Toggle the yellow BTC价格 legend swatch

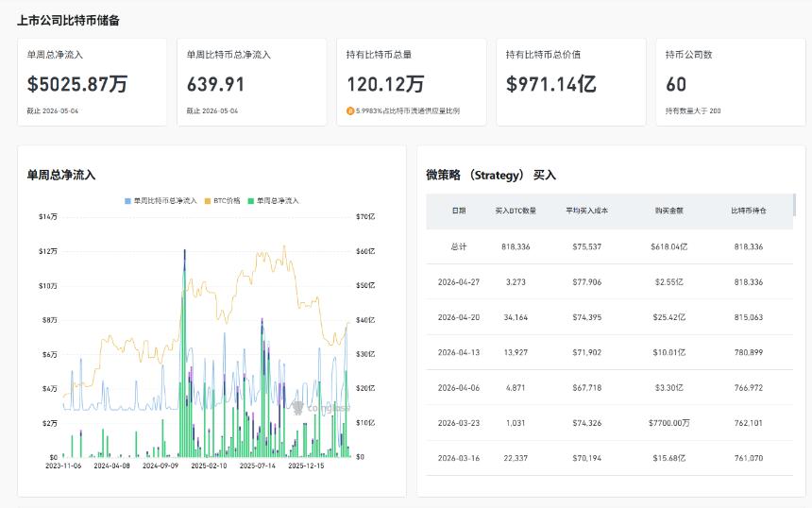pyautogui.click(x=208, y=201)
